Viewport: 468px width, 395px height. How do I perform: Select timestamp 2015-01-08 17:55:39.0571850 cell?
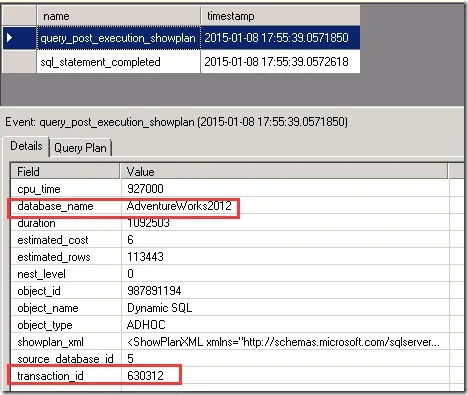pos(280,38)
